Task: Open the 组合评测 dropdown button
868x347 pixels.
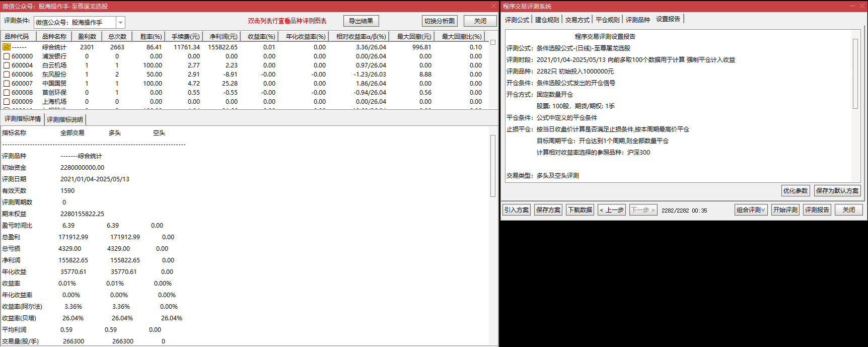Action: click(x=751, y=210)
